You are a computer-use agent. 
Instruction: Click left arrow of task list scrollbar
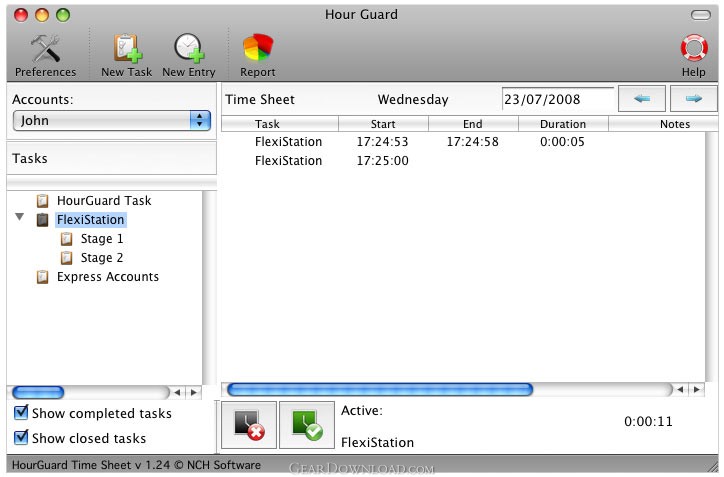[x=177, y=392]
